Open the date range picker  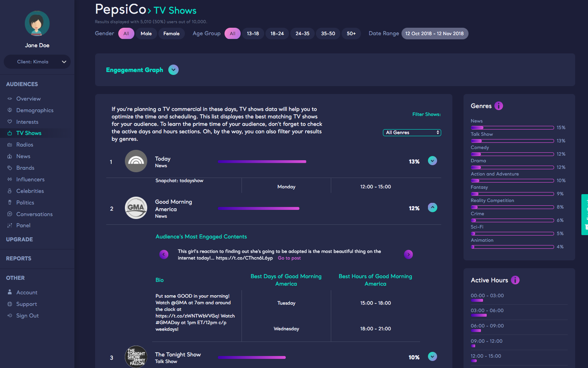point(435,34)
